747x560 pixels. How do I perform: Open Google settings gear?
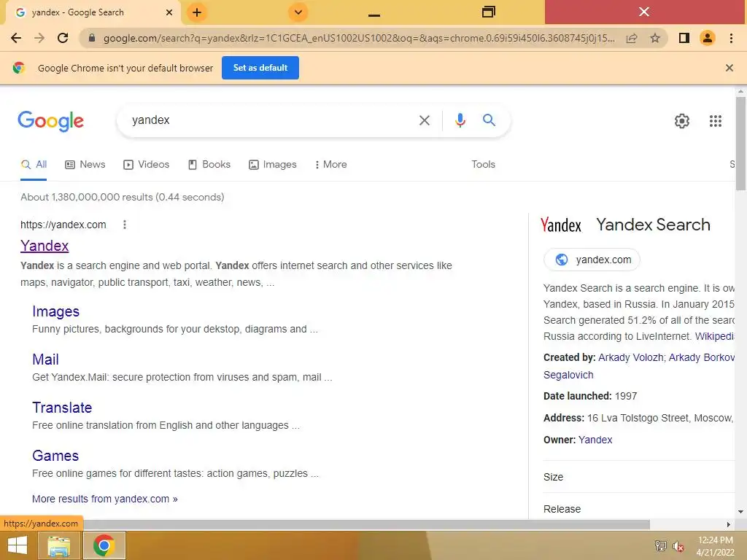click(x=682, y=121)
